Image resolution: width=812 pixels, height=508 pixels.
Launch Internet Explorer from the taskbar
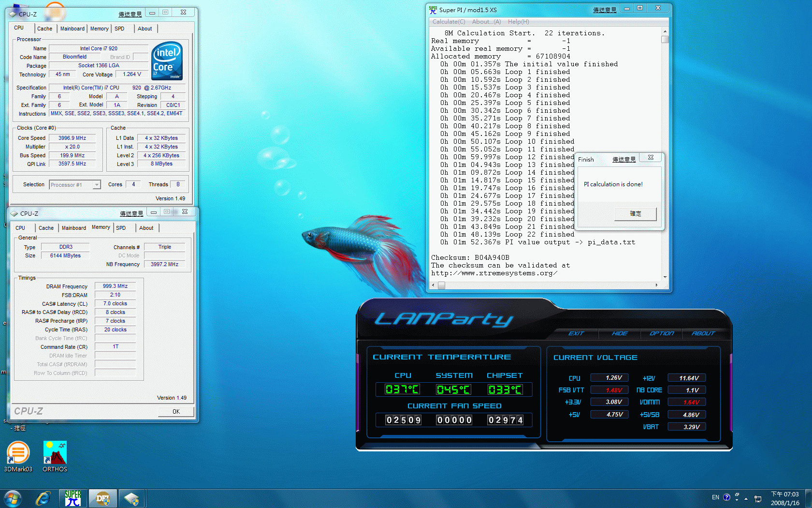[x=43, y=498]
